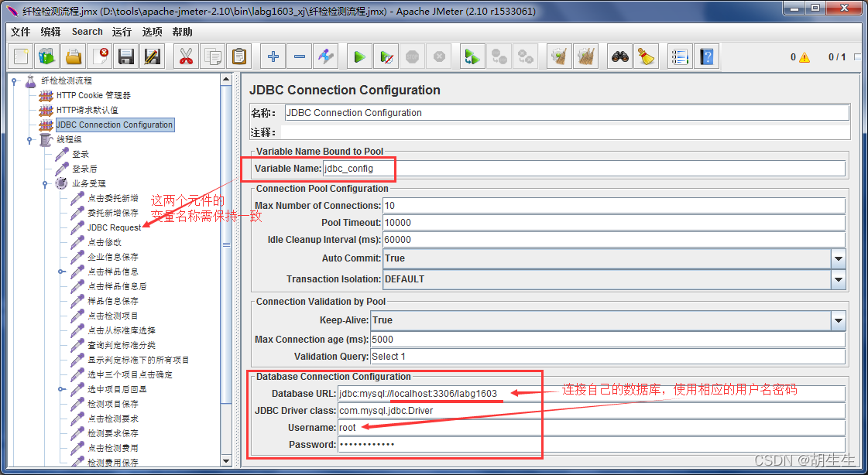The image size is (868, 475).
Task: Select 检测要求保存 sampler
Action: pos(113,433)
